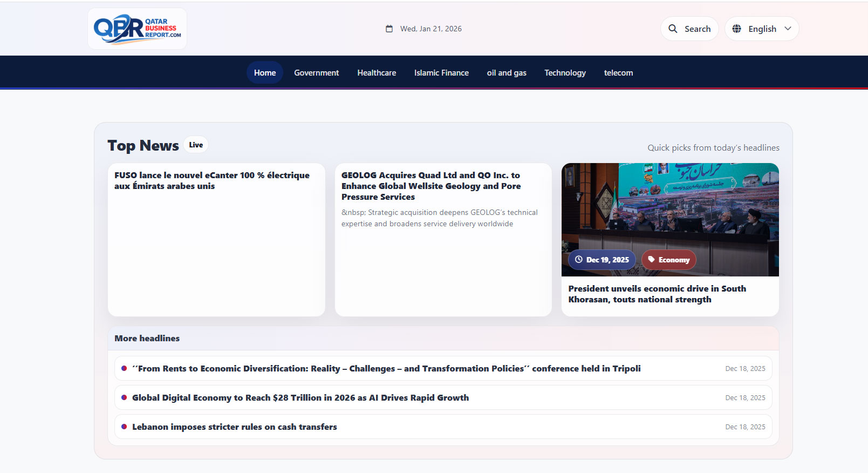The width and height of the screenshot is (868, 473).
Task: Click the Live badge next to Top News
Action: [196, 145]
